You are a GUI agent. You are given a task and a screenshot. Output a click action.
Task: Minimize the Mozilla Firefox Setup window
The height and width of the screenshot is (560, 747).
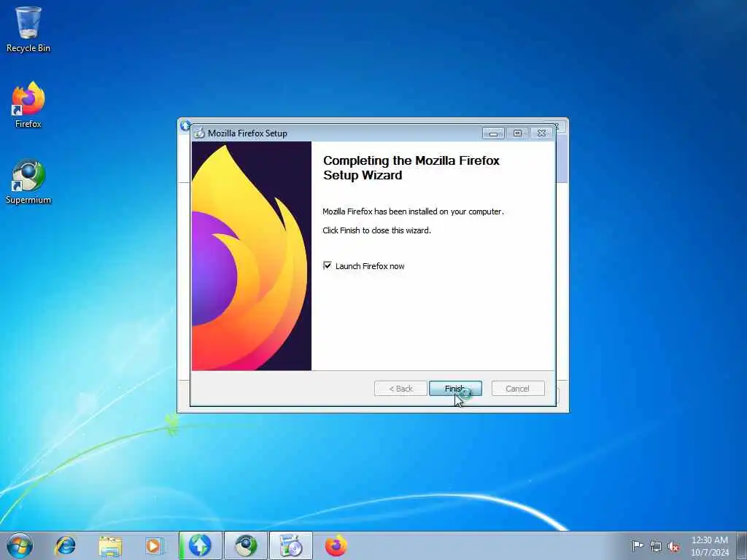click(x=493, y=133)
